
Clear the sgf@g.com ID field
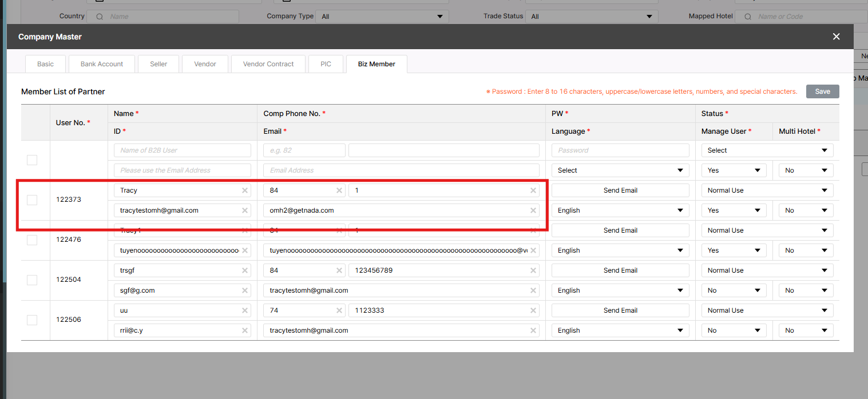[245, 290]
